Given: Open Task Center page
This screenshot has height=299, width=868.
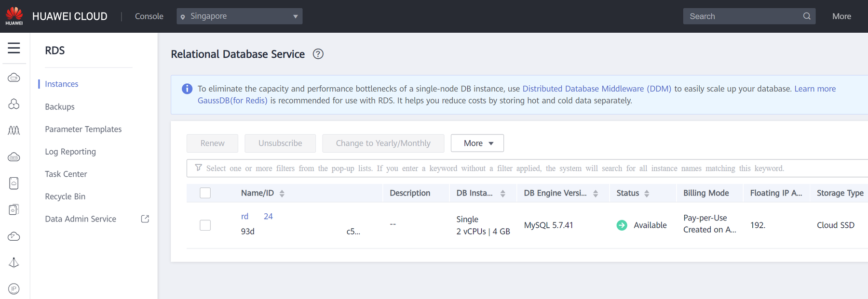Looking at the screenshot, I should pyautogui.click(x=66, y=174).
